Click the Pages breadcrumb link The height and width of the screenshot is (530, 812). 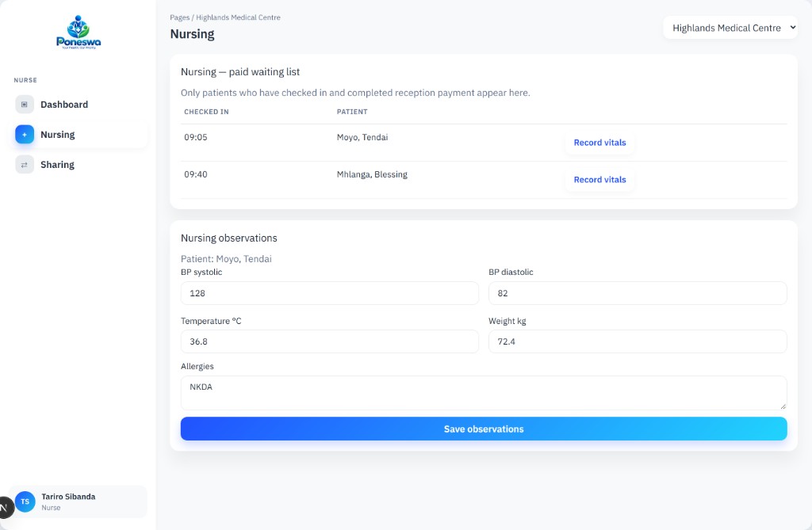point(180,17)
